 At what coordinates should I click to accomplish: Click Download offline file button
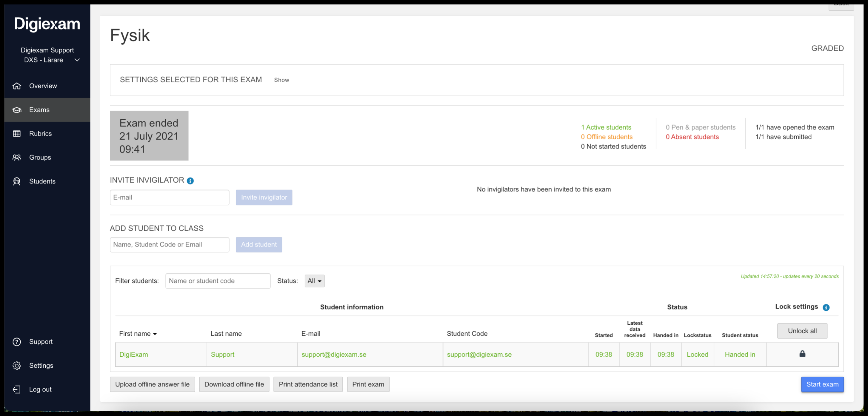[234, 384]
